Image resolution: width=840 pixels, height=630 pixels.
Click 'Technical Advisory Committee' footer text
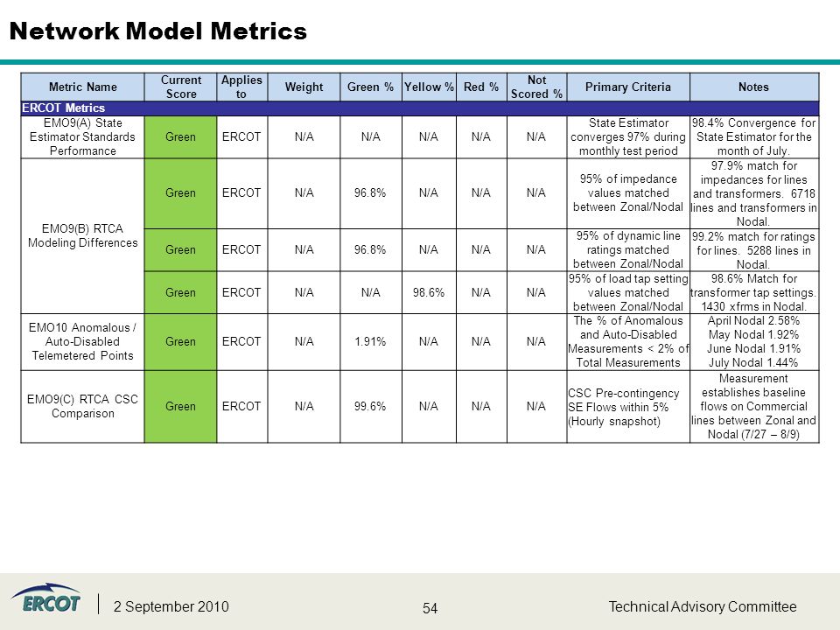click(703, 606)
